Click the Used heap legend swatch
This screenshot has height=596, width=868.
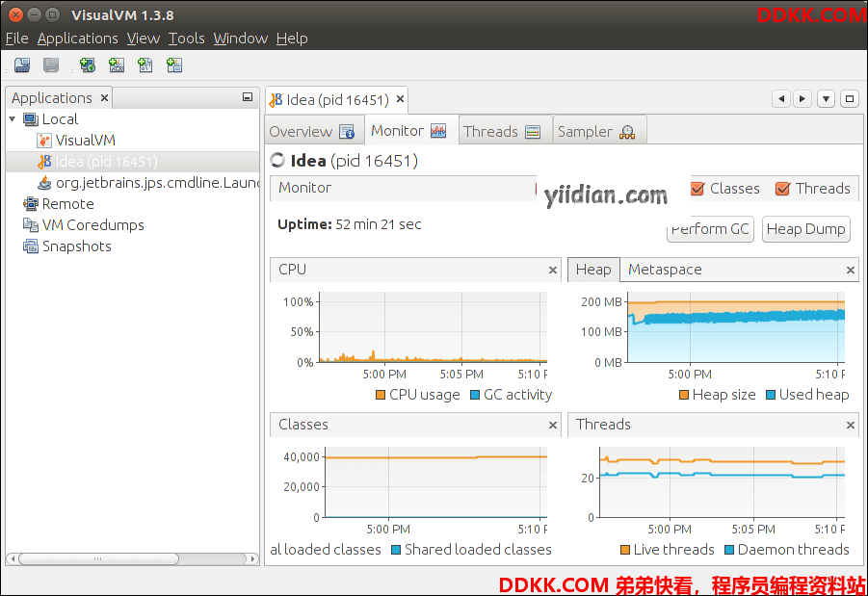coord(771,395)
